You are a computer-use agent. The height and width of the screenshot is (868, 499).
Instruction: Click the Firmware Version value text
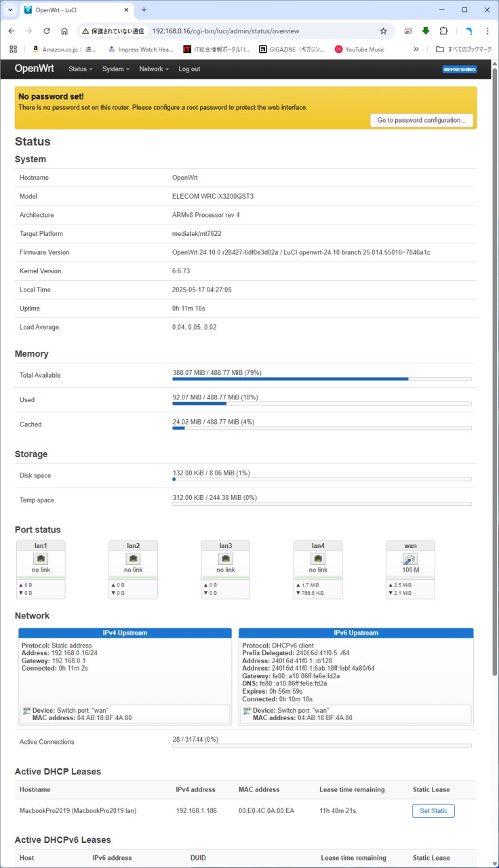coord(301,252)
